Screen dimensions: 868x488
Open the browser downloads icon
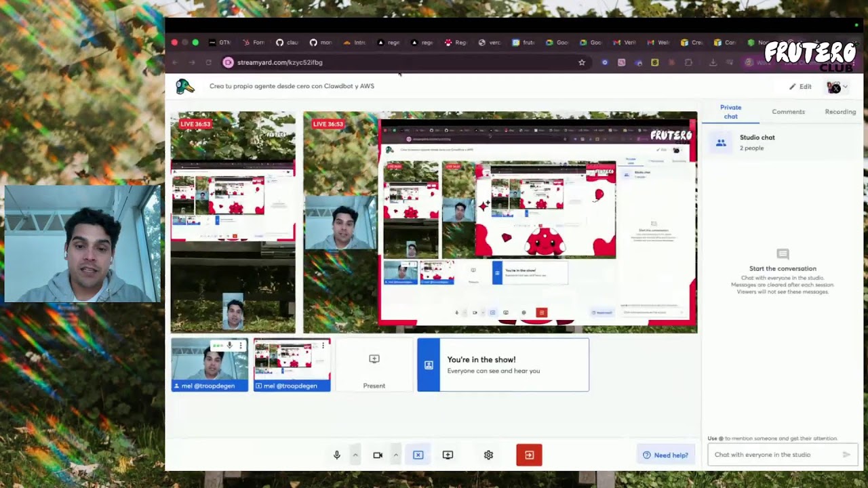click(713, 62)
